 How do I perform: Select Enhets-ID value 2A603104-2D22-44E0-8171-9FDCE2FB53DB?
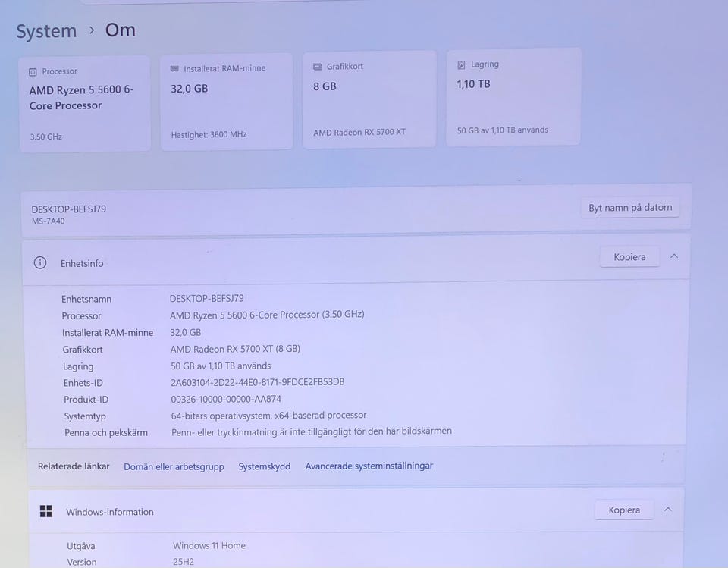pos(258,382)
